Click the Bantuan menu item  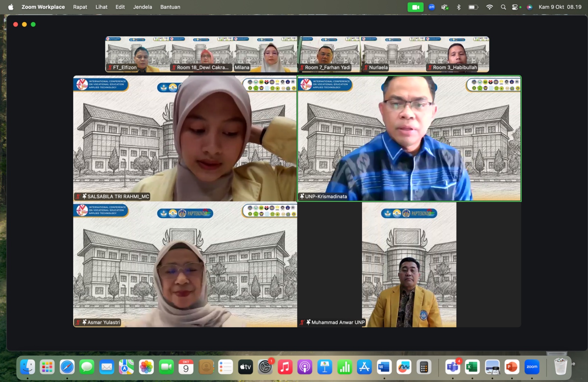click(x=170, y=7)
